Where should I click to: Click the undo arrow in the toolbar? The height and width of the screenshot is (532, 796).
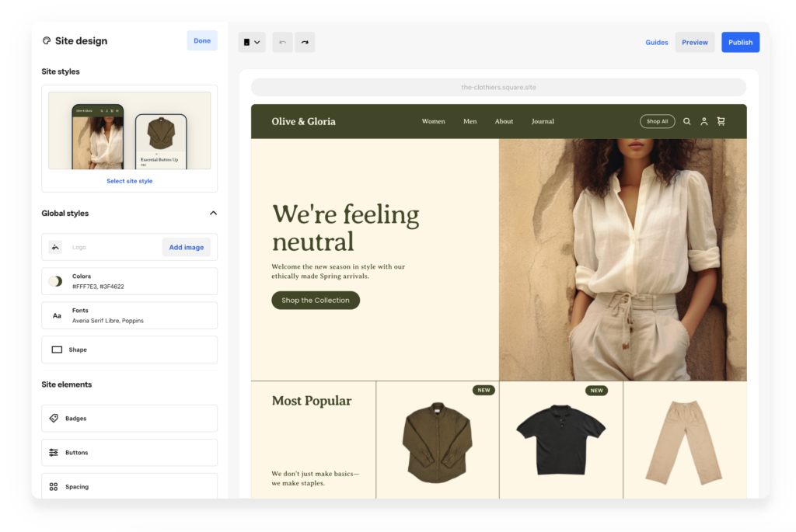tap(282, 42)
